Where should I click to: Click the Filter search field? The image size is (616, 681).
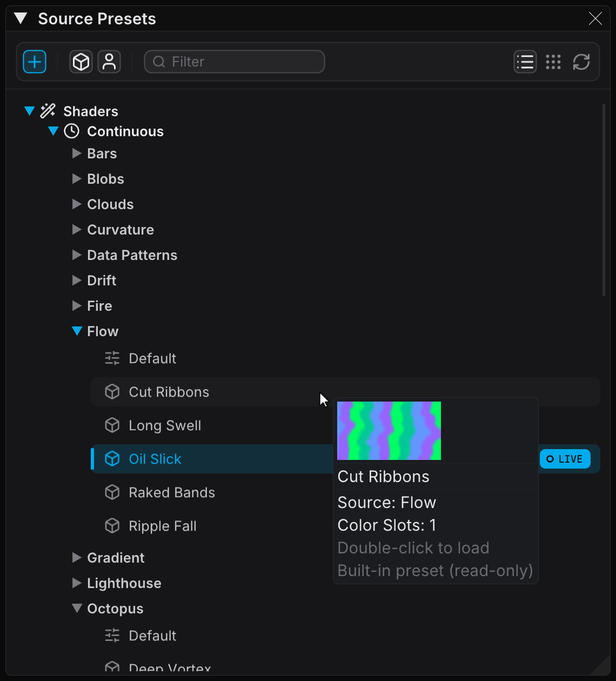235,62
